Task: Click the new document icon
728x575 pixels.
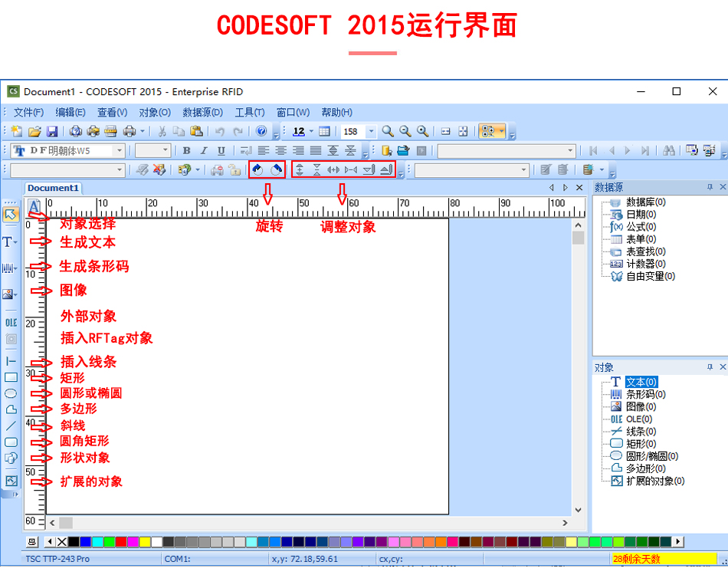Action: point(17,131)
